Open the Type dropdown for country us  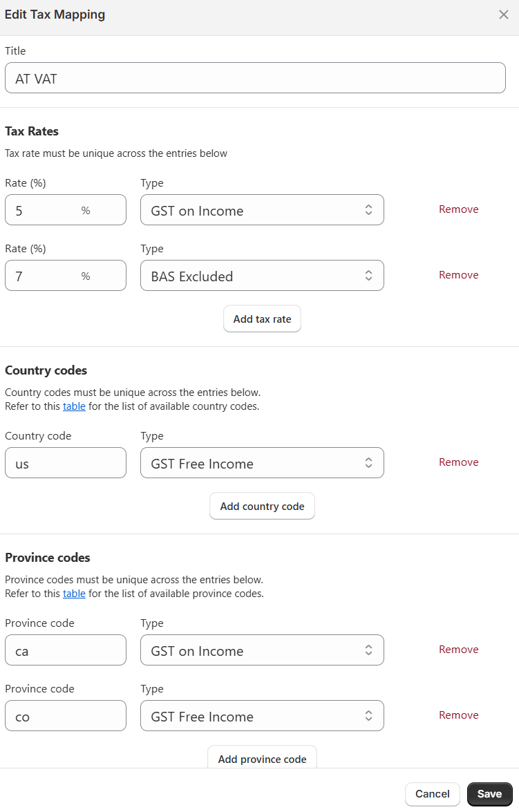pos(262,463)
